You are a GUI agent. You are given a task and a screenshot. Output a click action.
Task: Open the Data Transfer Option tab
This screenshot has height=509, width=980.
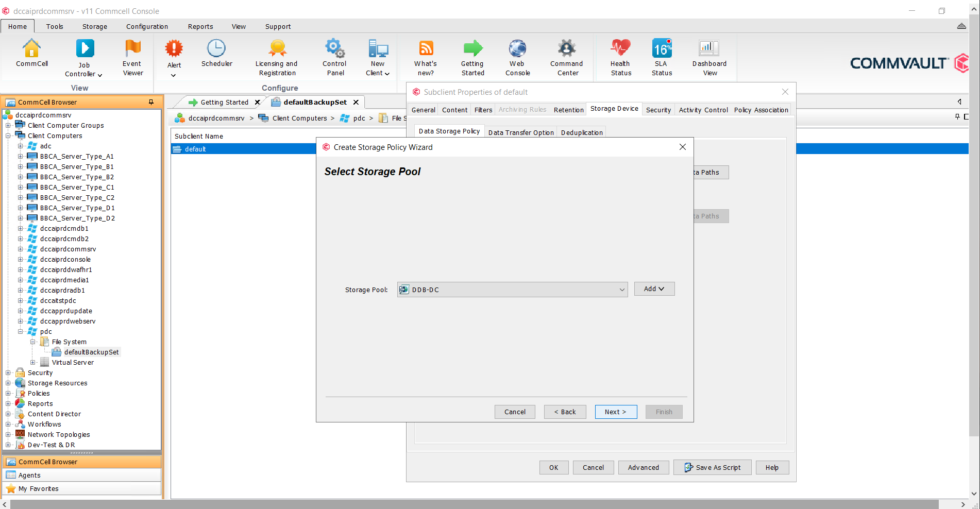[x=521, y=132]
